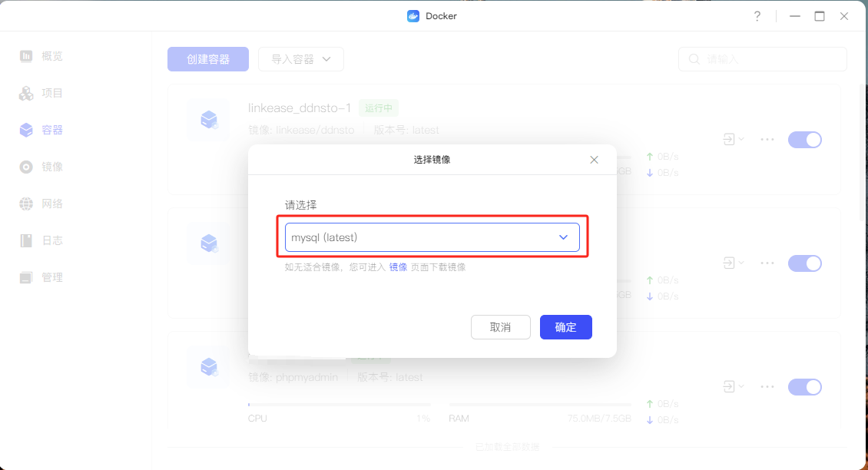Select the 容器 containers sidebar item
The image size is (868, 470).
pos(41,130)
